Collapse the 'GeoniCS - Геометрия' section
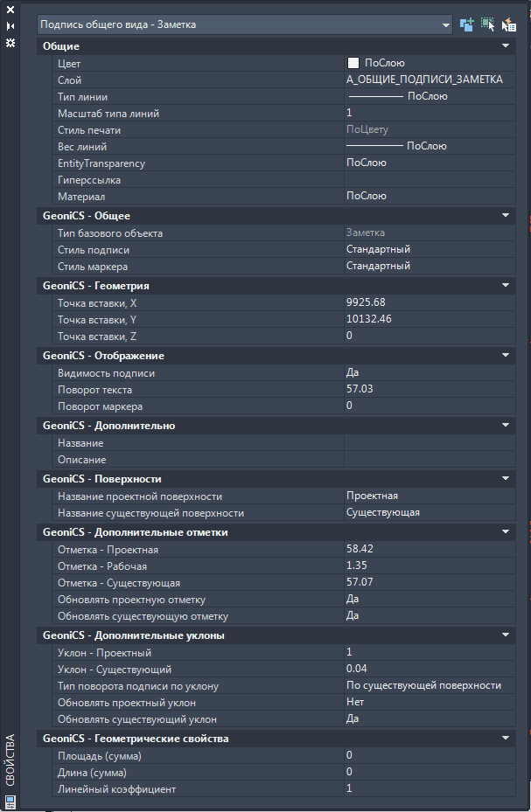531x812 pixels. click(x=505, y=285)
